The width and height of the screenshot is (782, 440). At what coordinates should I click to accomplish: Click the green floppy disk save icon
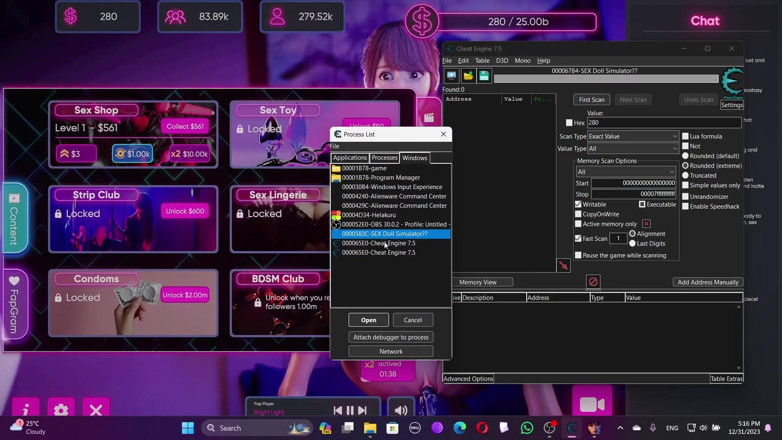coord(484,76)
